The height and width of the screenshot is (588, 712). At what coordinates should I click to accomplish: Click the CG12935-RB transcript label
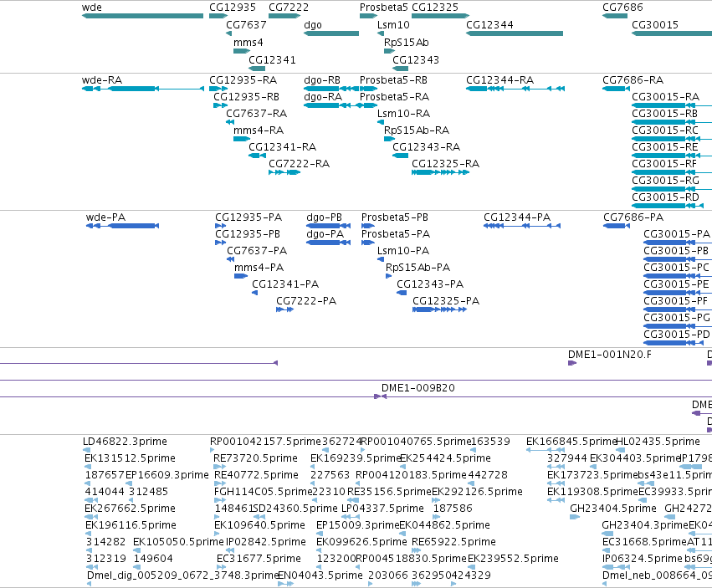pos(246,97)
